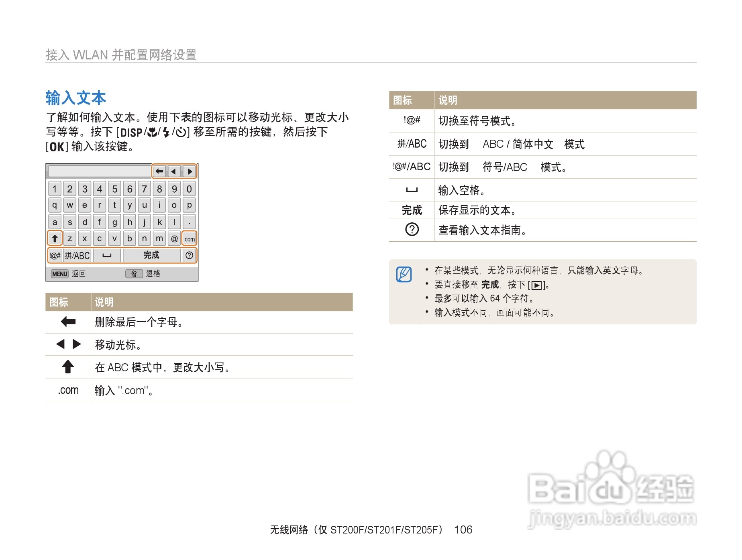Click the right triangle icon in table

tap(77, 344)
